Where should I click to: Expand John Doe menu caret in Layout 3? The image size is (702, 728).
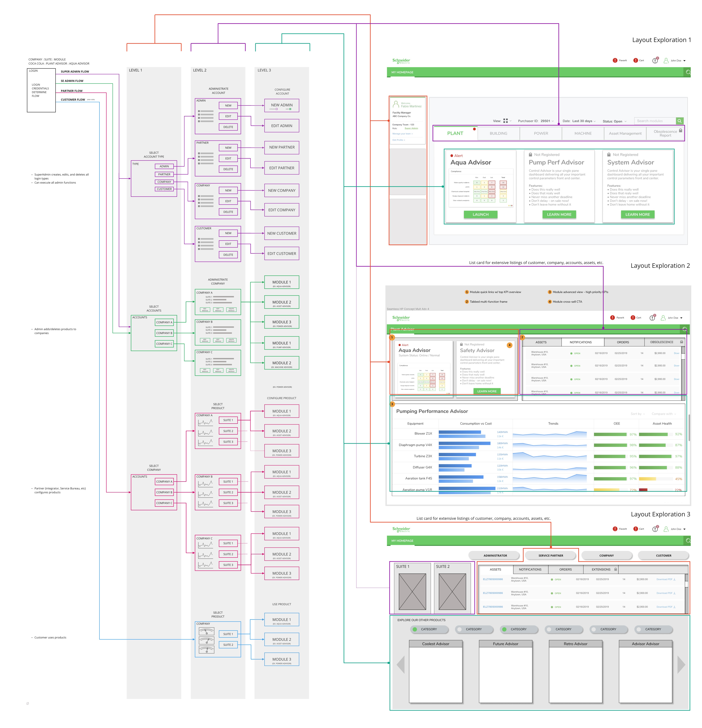click(684, 529)
